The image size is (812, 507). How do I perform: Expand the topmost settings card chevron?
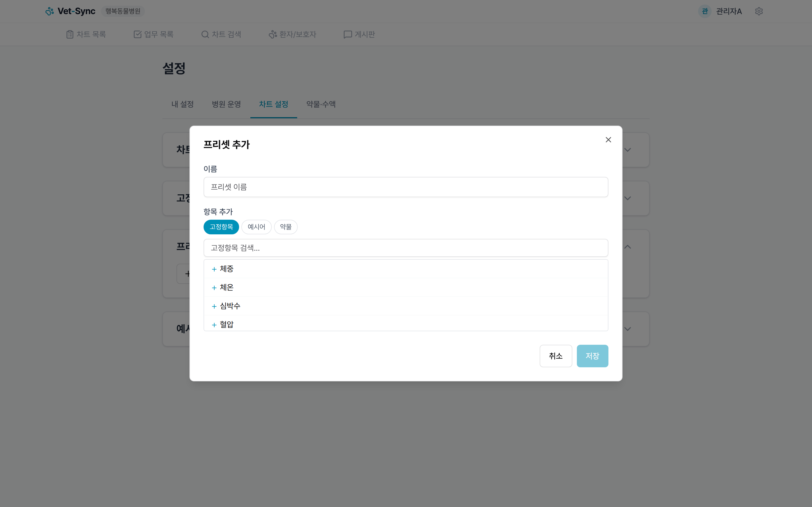tap(627, 150)
